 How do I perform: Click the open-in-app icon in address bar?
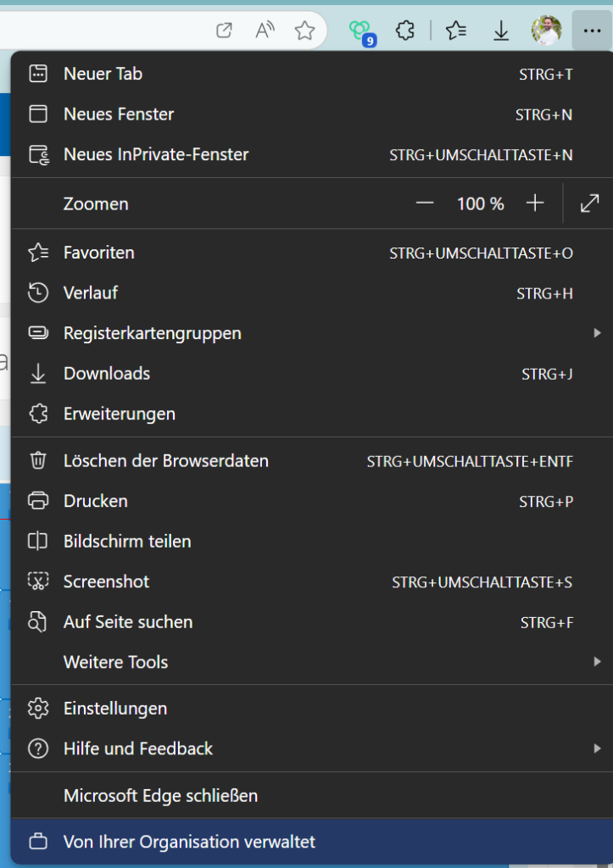(x=225, y=31)
